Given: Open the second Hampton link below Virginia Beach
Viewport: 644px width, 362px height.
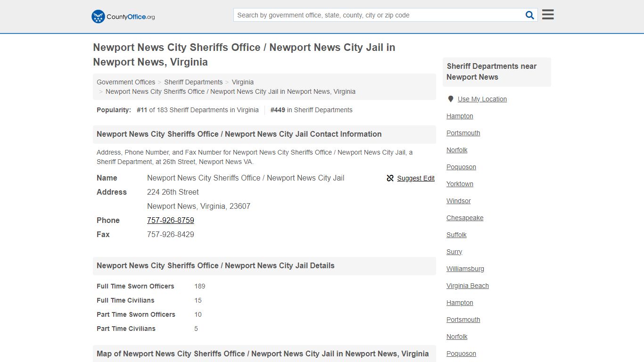Looking at the screenshot, I should pyautogui.click(x=460, y=303).
